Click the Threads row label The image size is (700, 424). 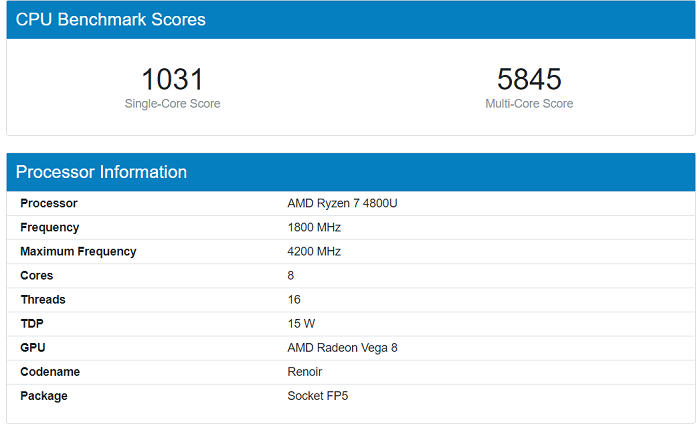(x=43, y=300)
